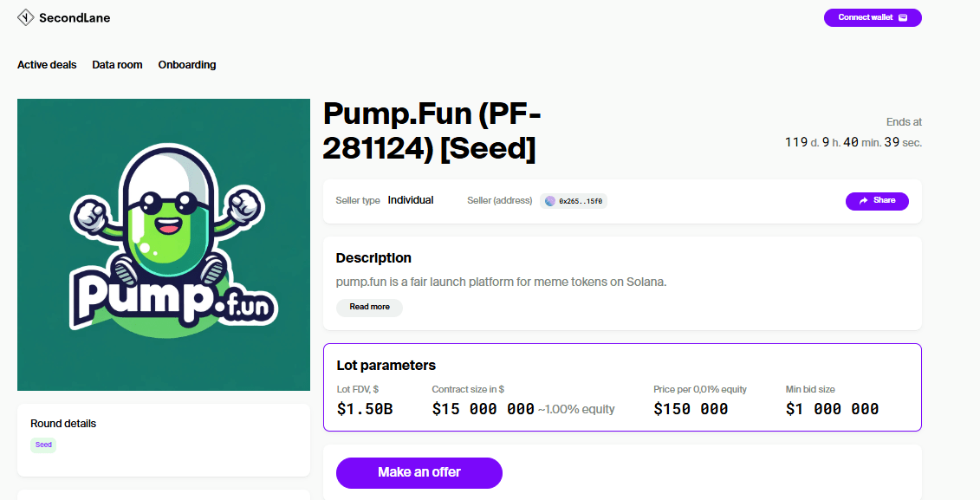Click the SecondLane brand name
Screen dimensions: 980x500
pos(75,17)
